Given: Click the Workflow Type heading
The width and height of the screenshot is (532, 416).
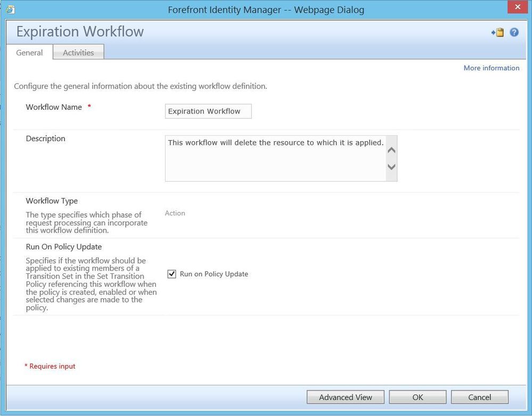Looking at the screenshot, I should point(52,200).
